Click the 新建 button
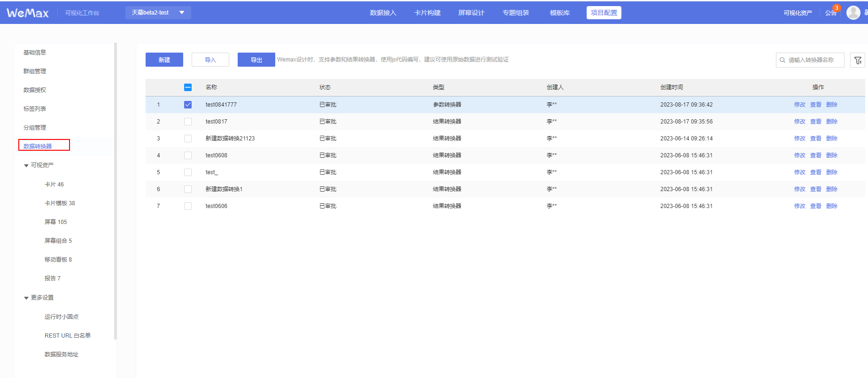 164,60
